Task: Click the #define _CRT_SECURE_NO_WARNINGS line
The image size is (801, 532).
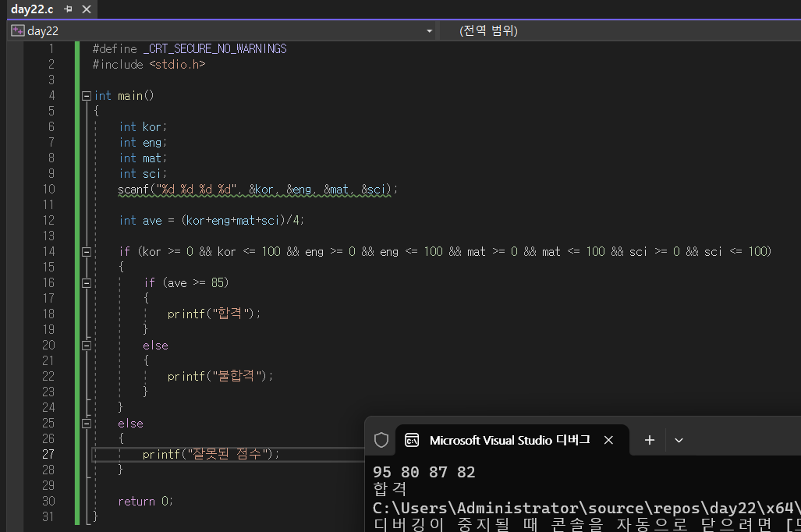Action: pos(190,49)
